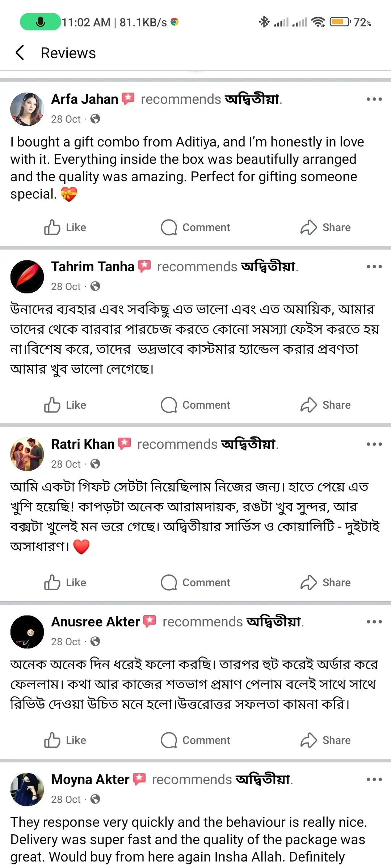Tap Ratri Khan's profile avatar
Image resolution: width=391 pixels, height=868 pixels.
click(x=27, y=454)
